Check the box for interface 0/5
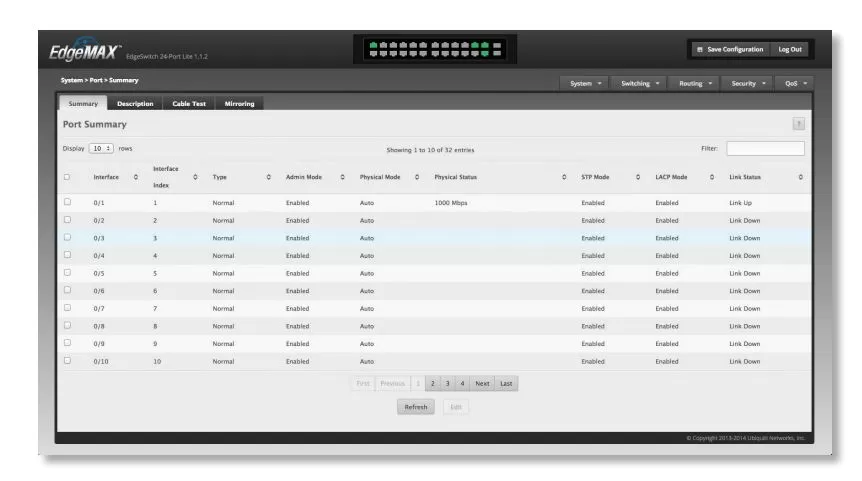The width and height of the screenshot is (862, 481). (68, 272)
